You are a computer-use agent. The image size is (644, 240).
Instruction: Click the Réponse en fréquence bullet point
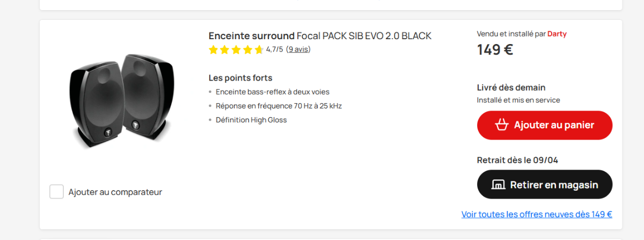tap(279, 106)
